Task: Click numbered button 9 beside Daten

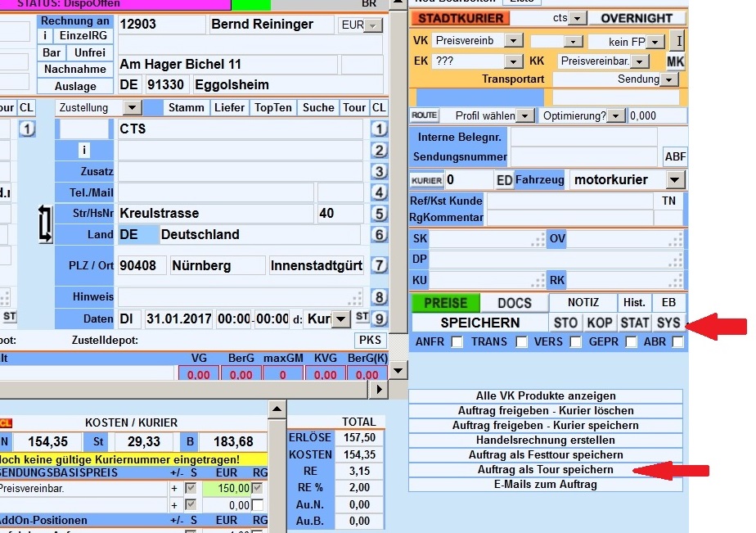Action: coord(379,318)
